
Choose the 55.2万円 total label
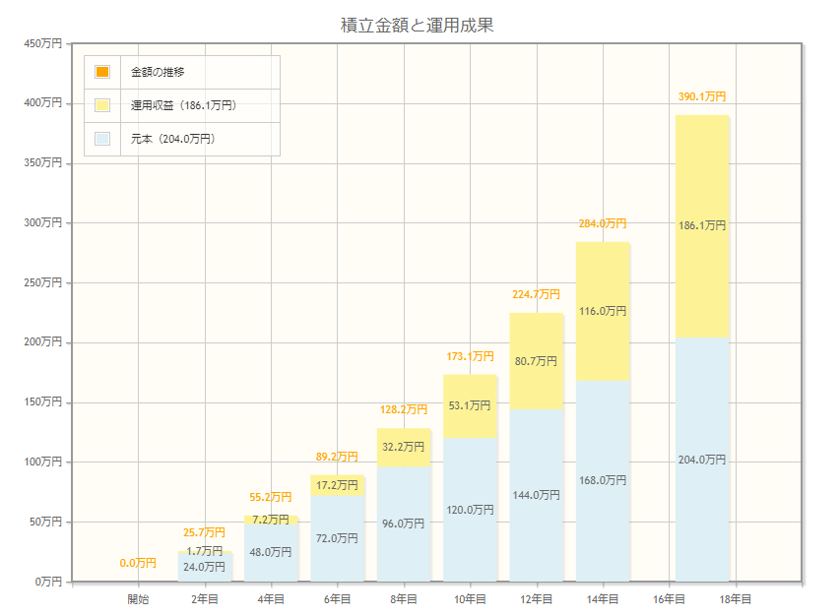coord(271,497)
